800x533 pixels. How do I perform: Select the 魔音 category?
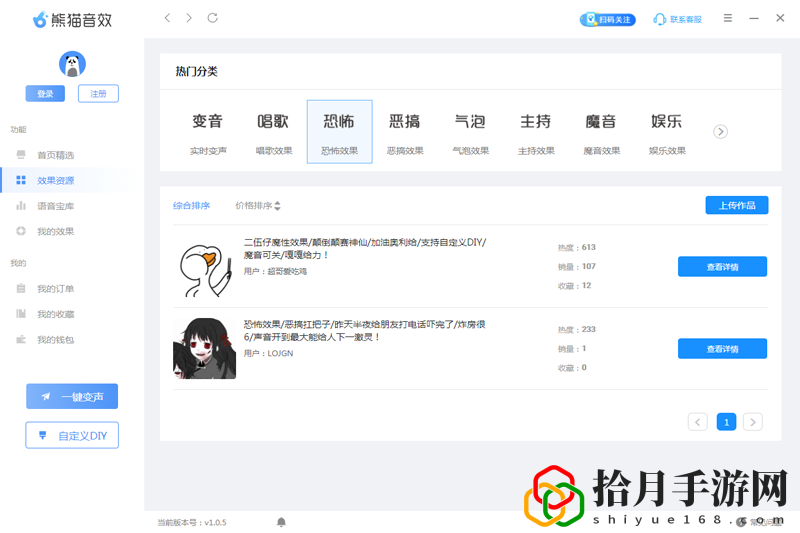(x=602, y=132)
